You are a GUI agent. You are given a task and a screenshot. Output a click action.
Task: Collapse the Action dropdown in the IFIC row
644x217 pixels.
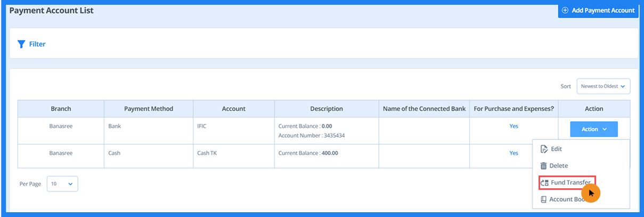[x=593, y=129]
